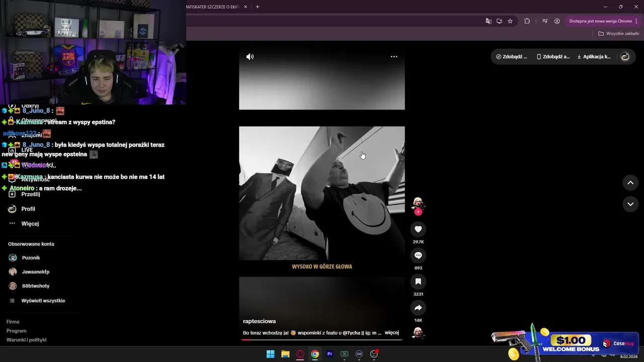Click the 'Aplikacja k...' download button
Image resolution: width=644 pixels, height=362 pixels.
[594, 57]
